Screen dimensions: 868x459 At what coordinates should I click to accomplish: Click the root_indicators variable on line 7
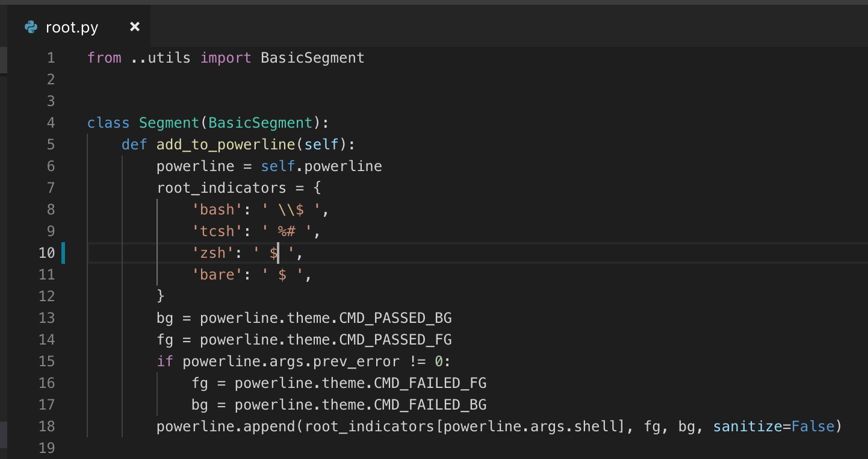(x=222, y=187)
